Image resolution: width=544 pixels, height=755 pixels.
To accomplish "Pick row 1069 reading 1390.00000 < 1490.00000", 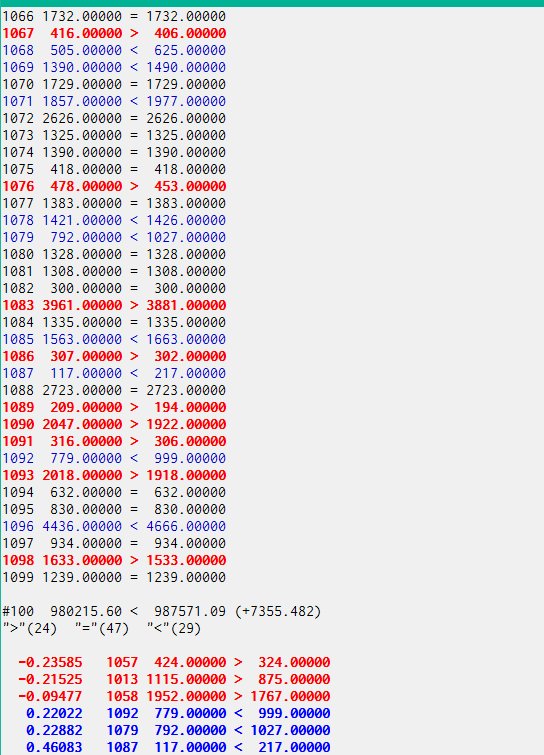I will (x=114, y=67).
